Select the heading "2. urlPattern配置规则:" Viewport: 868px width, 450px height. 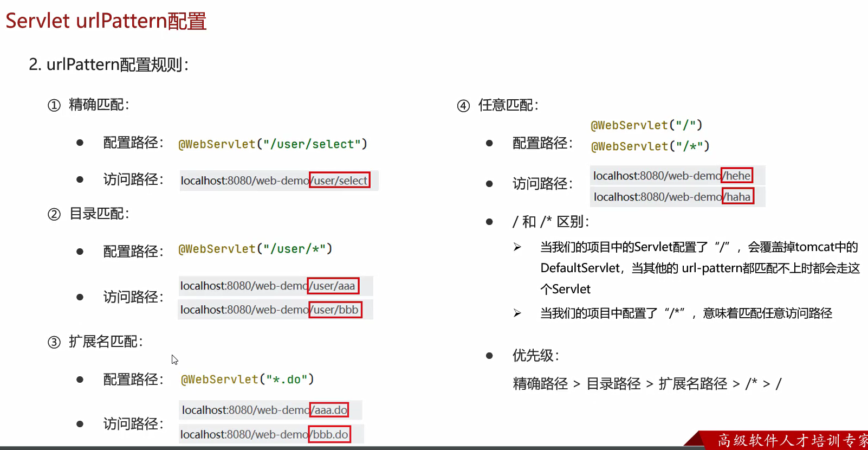pyautogui.click(x=109, y=65)
